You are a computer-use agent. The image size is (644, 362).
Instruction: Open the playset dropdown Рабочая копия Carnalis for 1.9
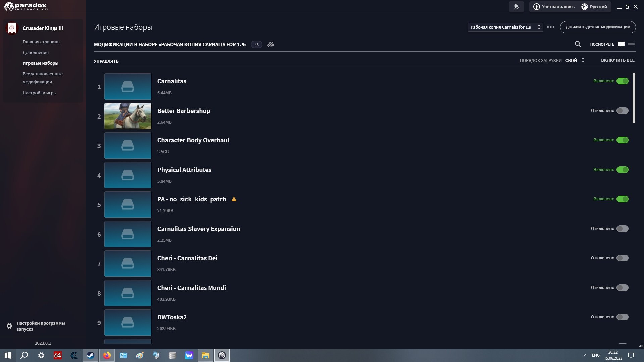[x=505, y=27]
